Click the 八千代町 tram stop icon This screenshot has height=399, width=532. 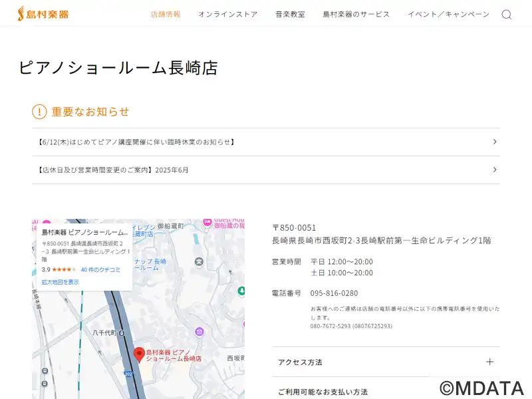coord(122,333)
